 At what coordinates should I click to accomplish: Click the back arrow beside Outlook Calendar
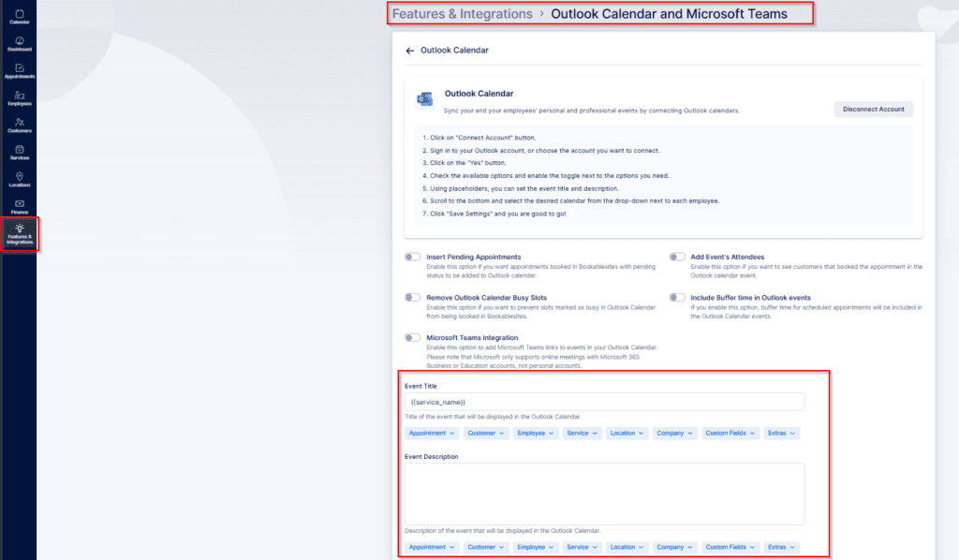(x=410, y=51)
